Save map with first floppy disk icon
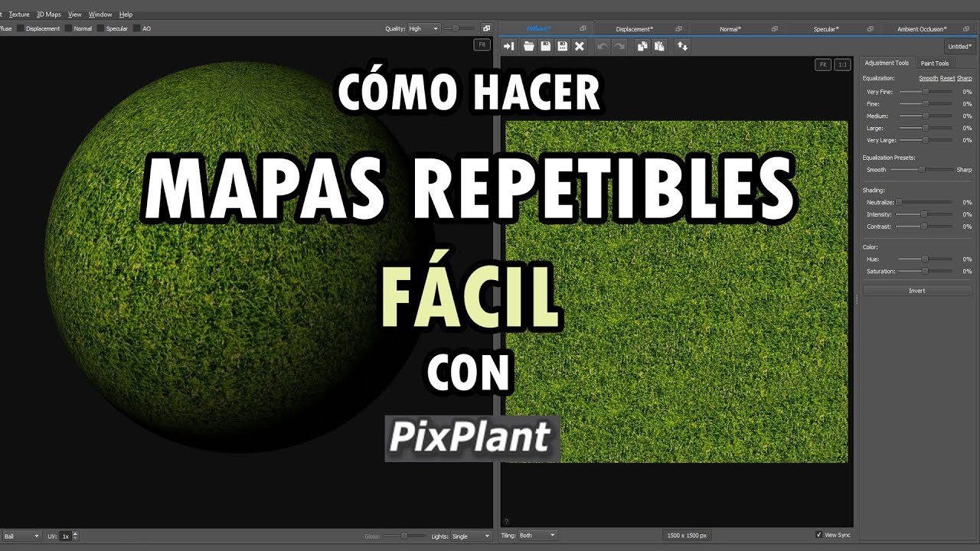Viewport: 980px width, 551px height. (x=545, y=47)
